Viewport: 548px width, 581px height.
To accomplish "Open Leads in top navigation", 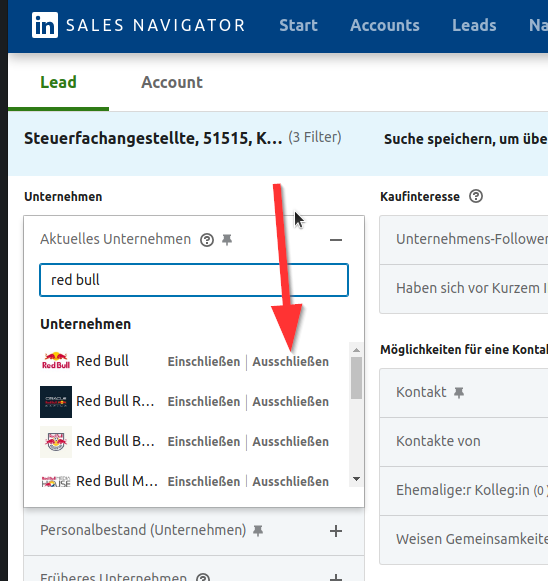I will [474, 26].
